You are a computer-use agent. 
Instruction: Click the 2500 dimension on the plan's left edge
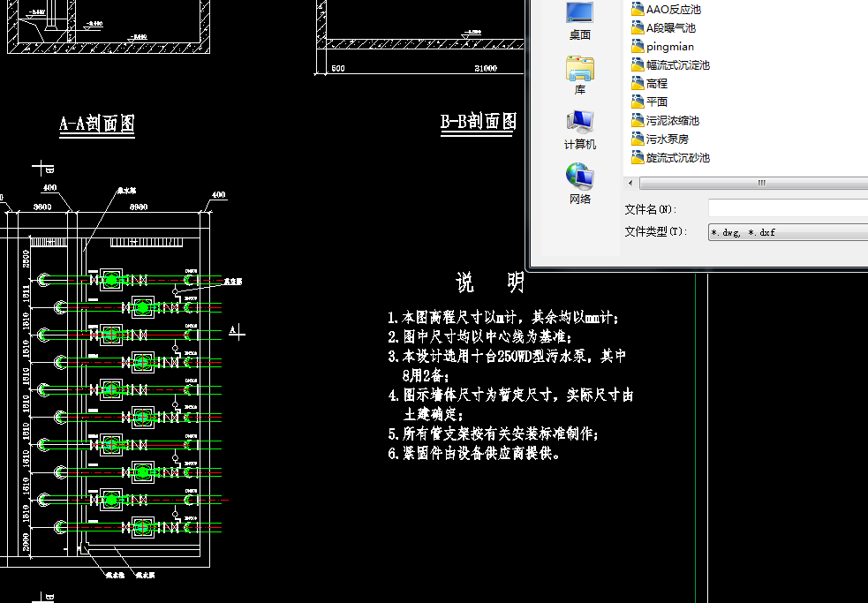[x=26, y=258]
